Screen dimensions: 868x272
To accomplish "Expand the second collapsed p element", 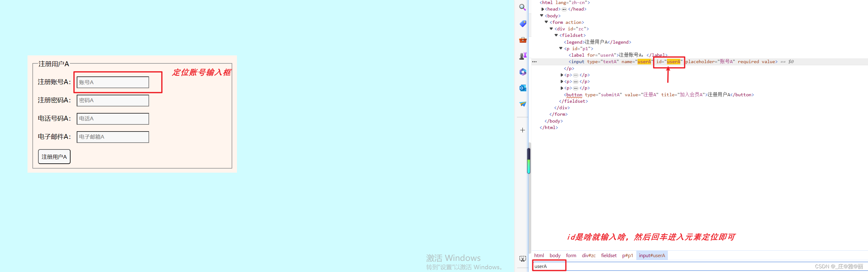I will pyautogui.click(x=562, y=82).
